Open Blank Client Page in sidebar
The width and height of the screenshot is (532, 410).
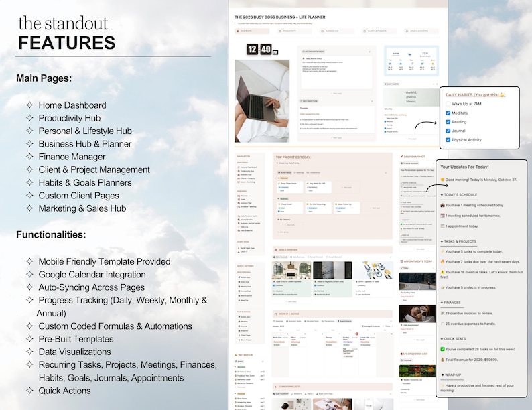click(247, 248)
